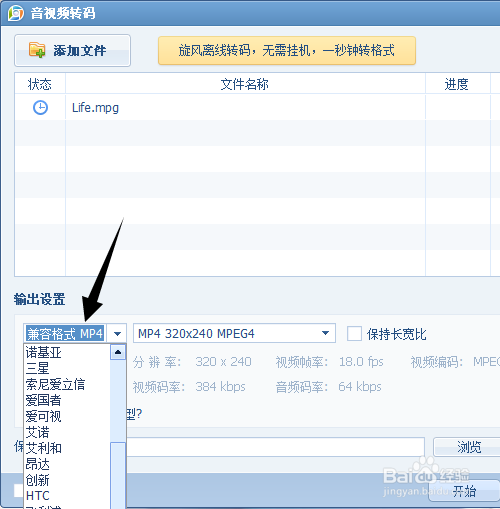This screenshot has width=500, height=509.
Task: Click the 文件名称 column header
Action: point(245,84)
